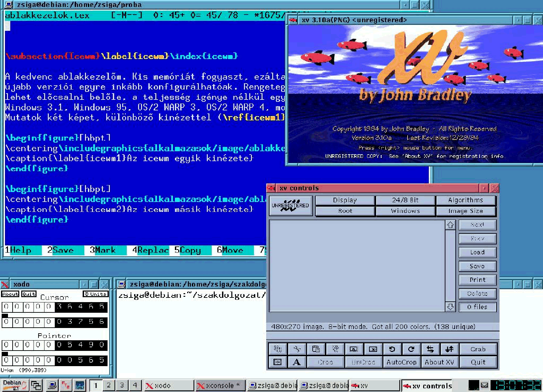Open the Image Size menu in xv controls
This screenshot has width=543, height=392.
click(x=466, y=211)
